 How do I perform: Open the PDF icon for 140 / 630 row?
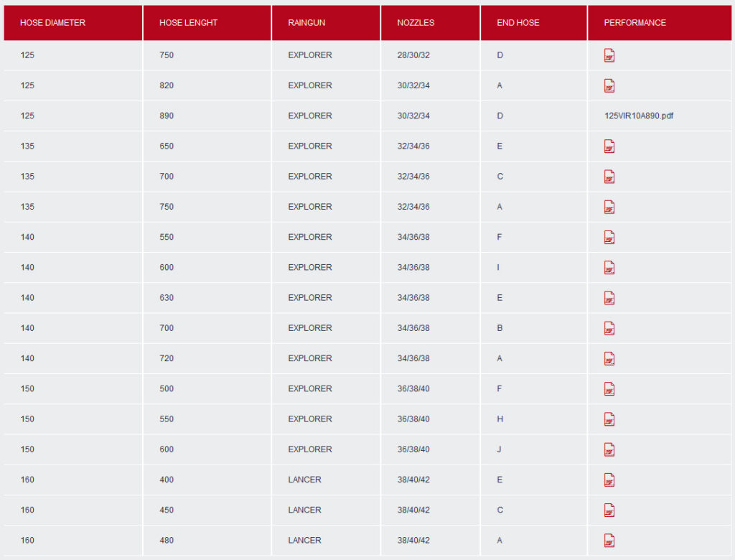click(609, 298)
